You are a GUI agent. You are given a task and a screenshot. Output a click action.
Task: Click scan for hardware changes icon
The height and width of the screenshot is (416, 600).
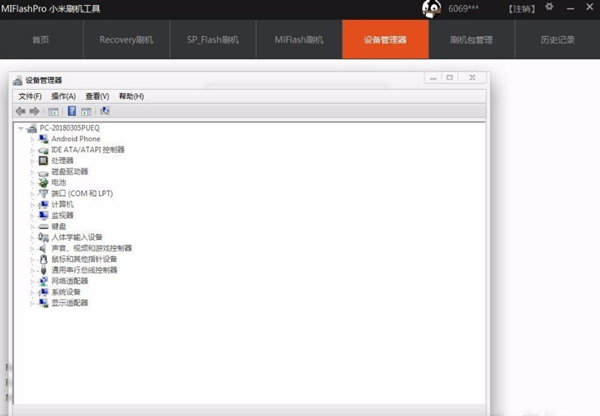104,111
